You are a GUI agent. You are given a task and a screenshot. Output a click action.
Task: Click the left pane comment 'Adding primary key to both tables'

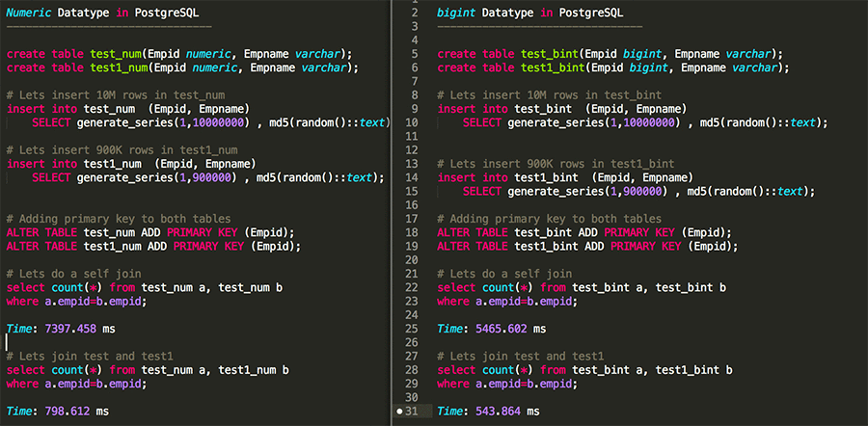(x=119, y=219)
